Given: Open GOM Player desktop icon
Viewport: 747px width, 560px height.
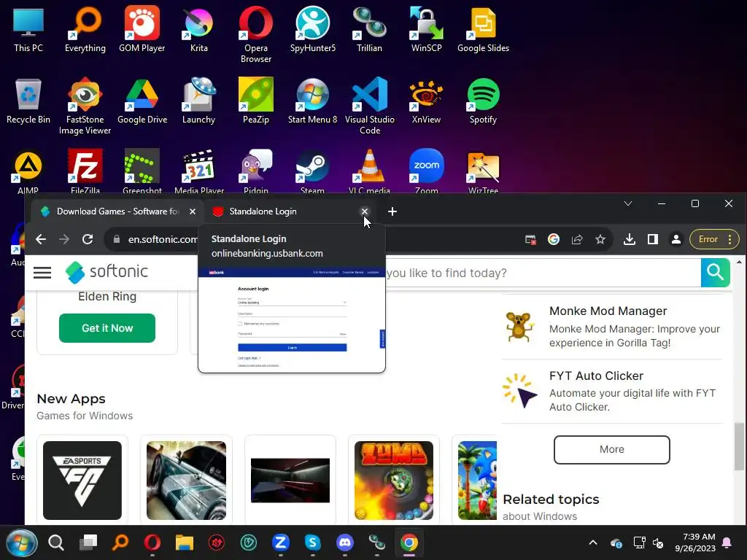Looking at the screenshot, I should (x=142, y=29).
